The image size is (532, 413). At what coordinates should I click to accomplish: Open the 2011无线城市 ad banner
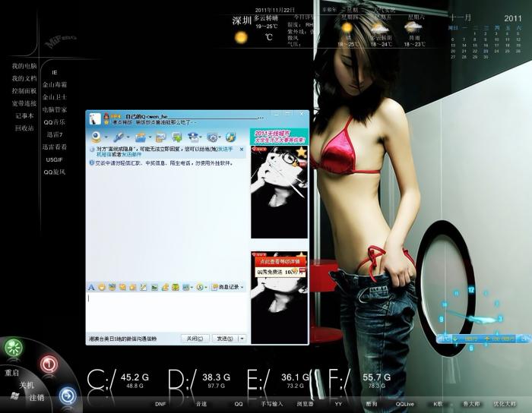tap(279, 136)
